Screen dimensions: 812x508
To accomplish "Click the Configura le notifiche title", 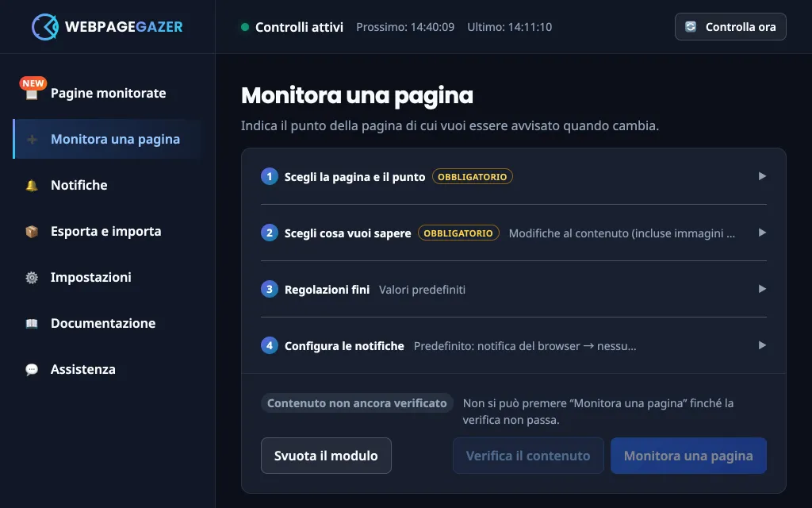I will [344, 346].
